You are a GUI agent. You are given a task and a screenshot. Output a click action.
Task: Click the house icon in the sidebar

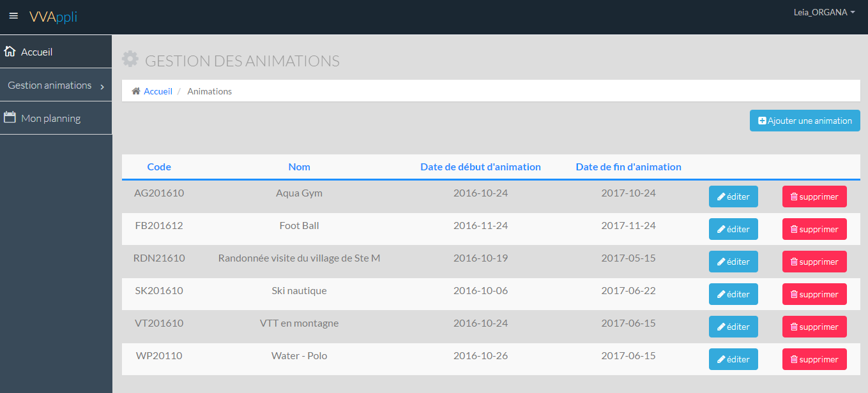pyautogui.click(x=10, y=52)
